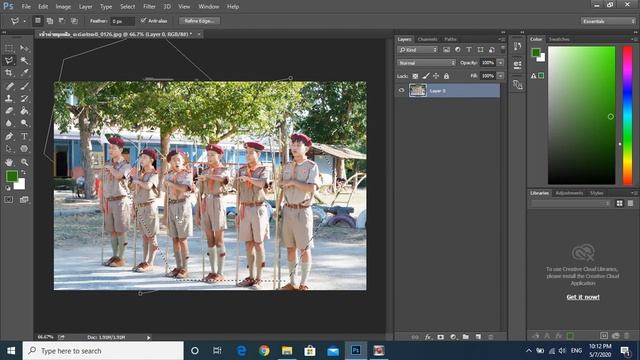The height and width of the screenshot is (360, 640).
Task: Select the History Brush tool
Action: [24, 98]
